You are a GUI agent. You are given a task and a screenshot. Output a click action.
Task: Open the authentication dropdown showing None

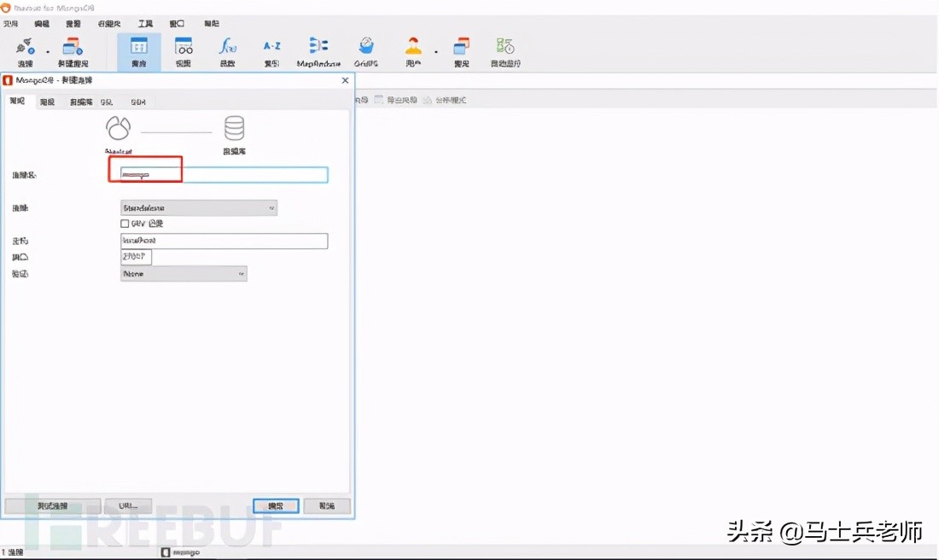pos(184,274)
